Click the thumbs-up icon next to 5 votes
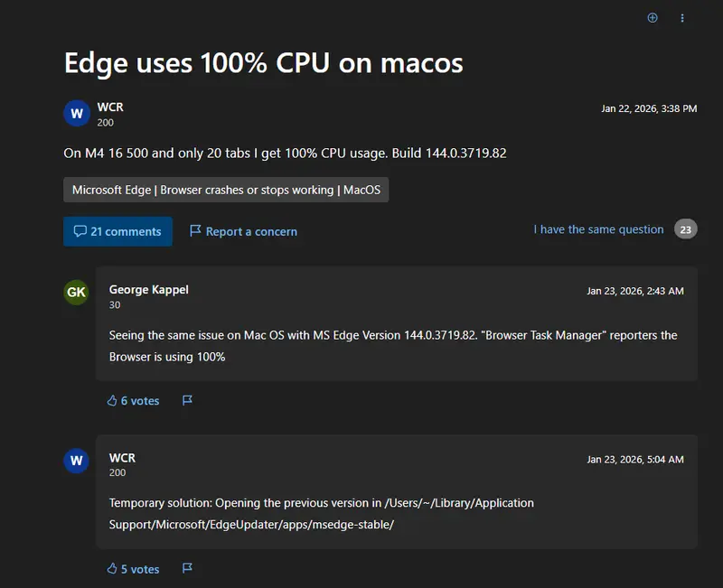Screen dimensions: 723x588 pos(113,569)
